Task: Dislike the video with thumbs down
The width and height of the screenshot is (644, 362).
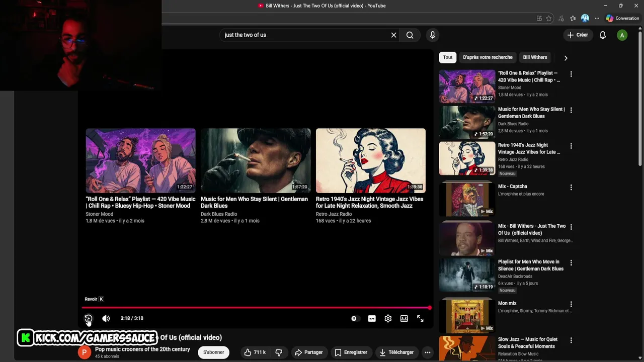Action: pos(279,352)
